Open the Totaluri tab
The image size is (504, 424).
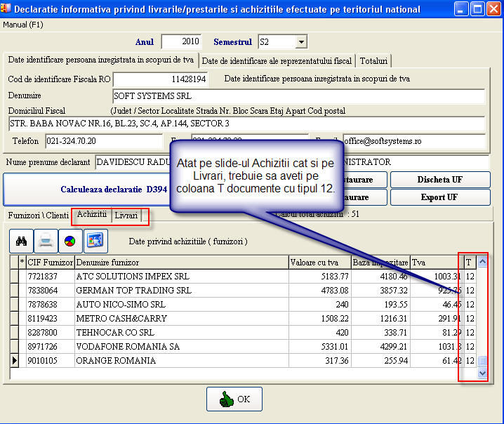coord(375,60)
